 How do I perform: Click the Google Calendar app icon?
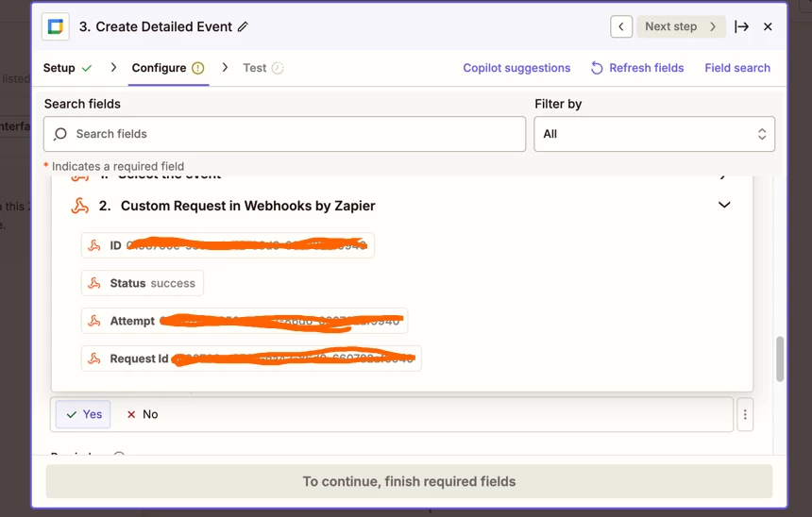coord(56,26)
